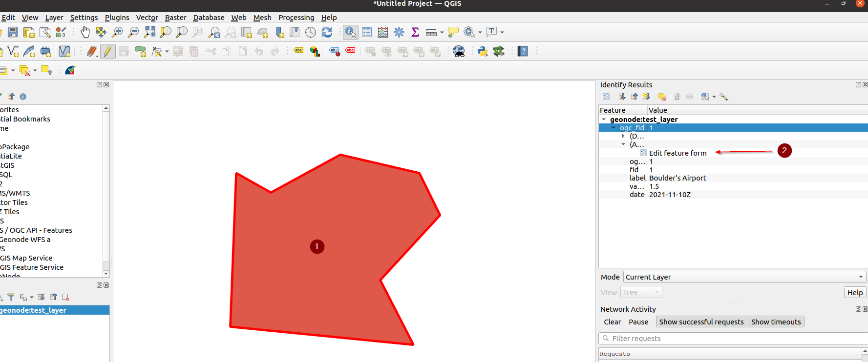
Task: Select the Pan Map hand tool
Action: pyautogui.click(x=85, y=32)
